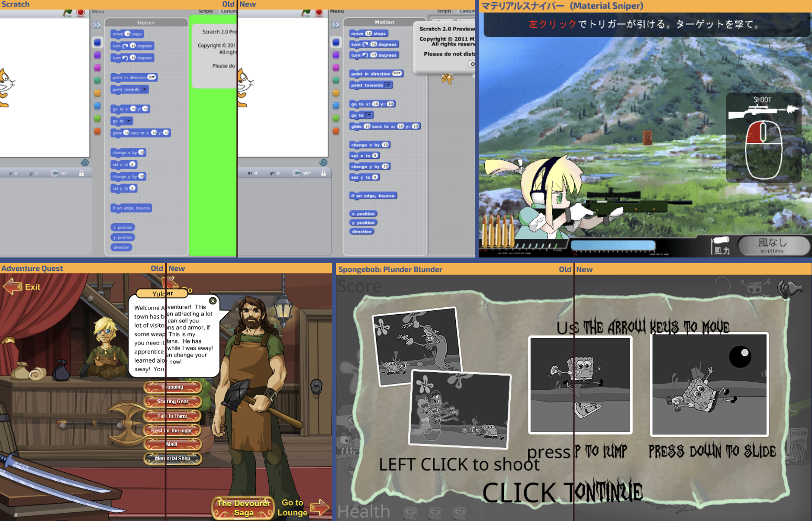
Task: Click the rotation arrow icon in new Scratch info bar
Action: coord(296,173)
